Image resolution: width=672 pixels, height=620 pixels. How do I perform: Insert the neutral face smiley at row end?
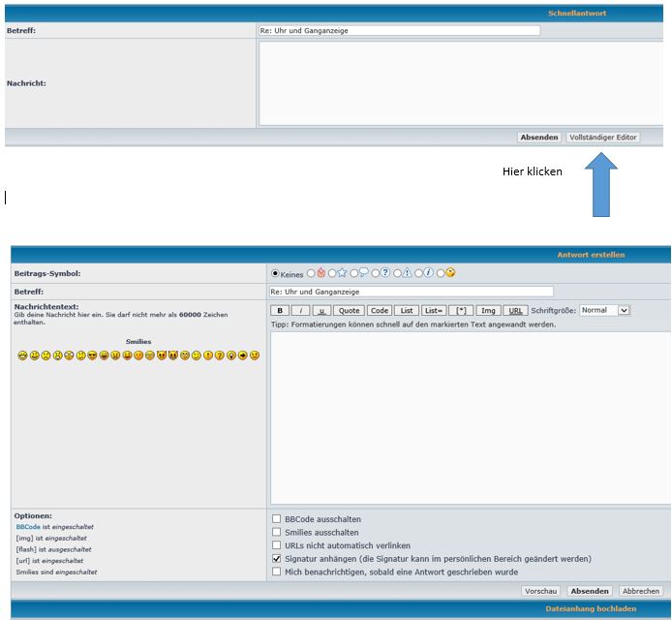click(x=254, y=356)
